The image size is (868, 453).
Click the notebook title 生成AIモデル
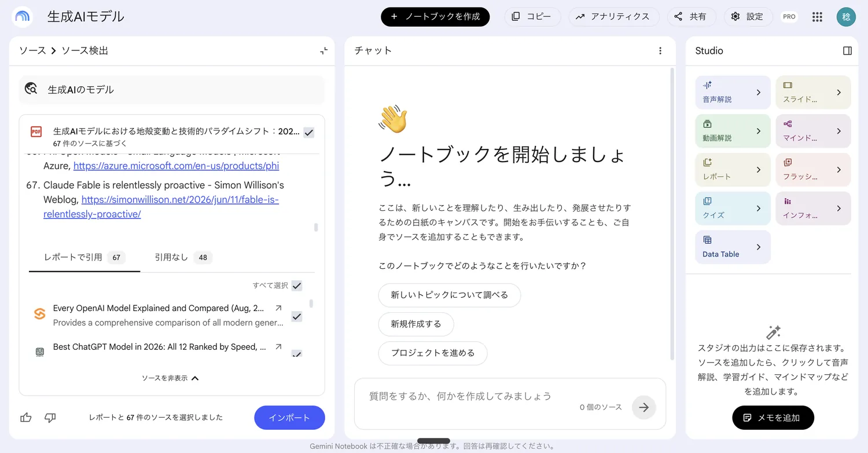pyautogui.click(x=86, y=17)
